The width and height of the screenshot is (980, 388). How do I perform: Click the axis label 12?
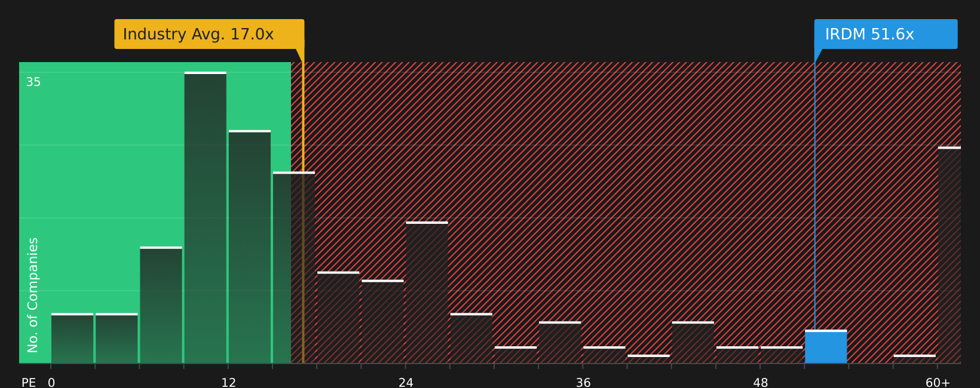click(229, 383)
